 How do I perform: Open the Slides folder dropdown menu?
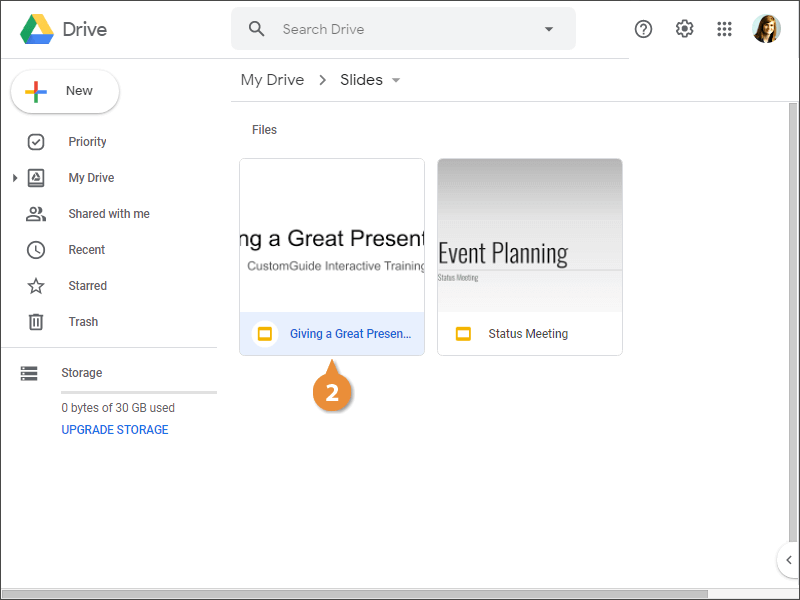pos(396,80)
